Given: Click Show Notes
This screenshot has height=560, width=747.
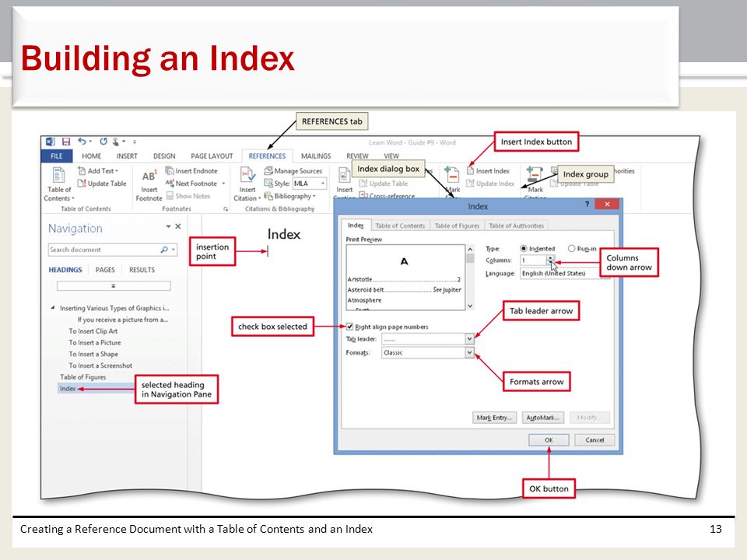Looking at the screenshot, I should pos(188,196).
